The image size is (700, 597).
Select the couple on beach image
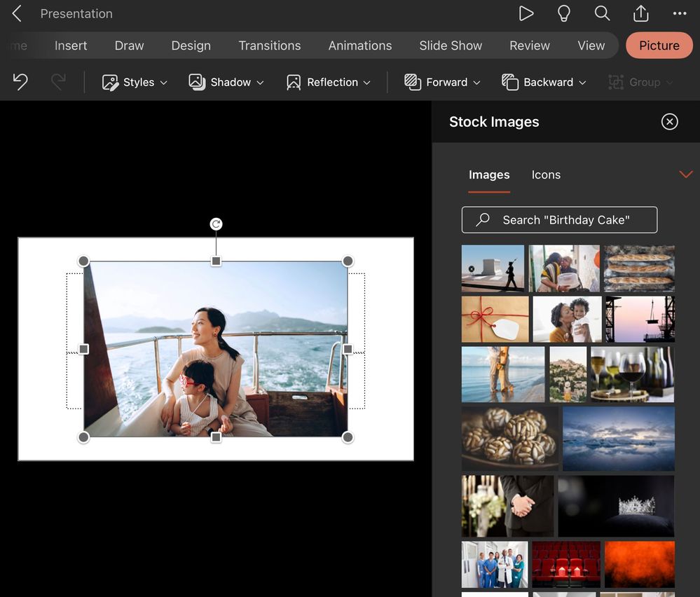(x=503, y=375)
